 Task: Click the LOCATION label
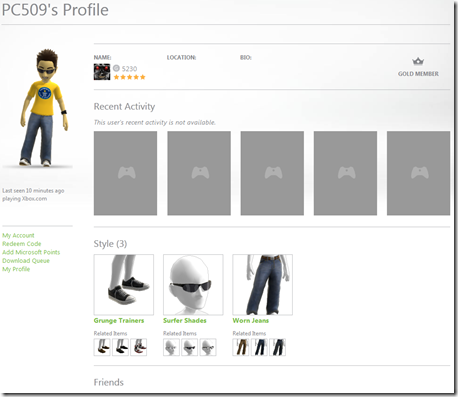pyautogui.click(x=181, y=58)
